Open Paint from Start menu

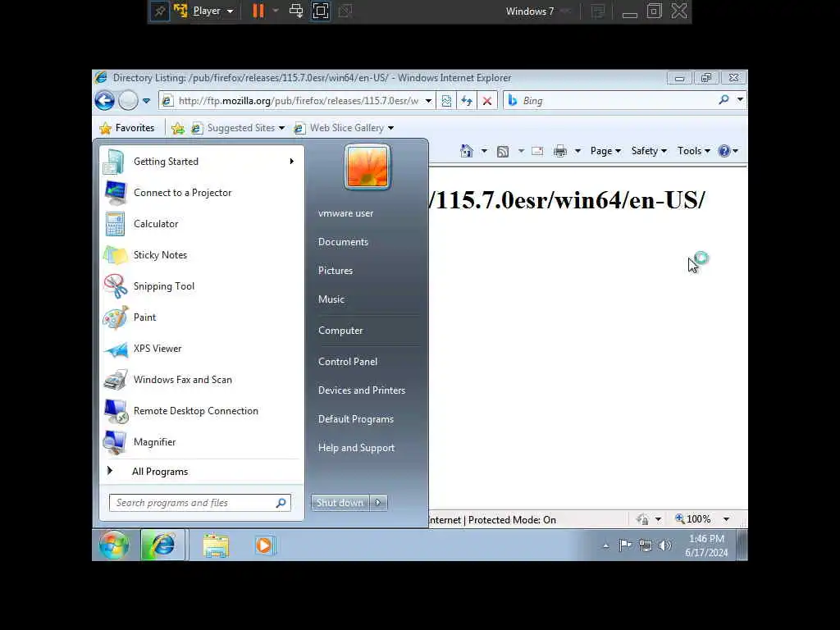(201, 317)
